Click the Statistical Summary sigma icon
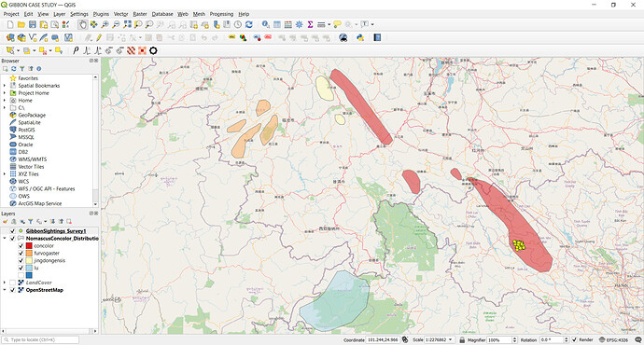This screenshot has height=345, width=644. (x=310, y=24)
